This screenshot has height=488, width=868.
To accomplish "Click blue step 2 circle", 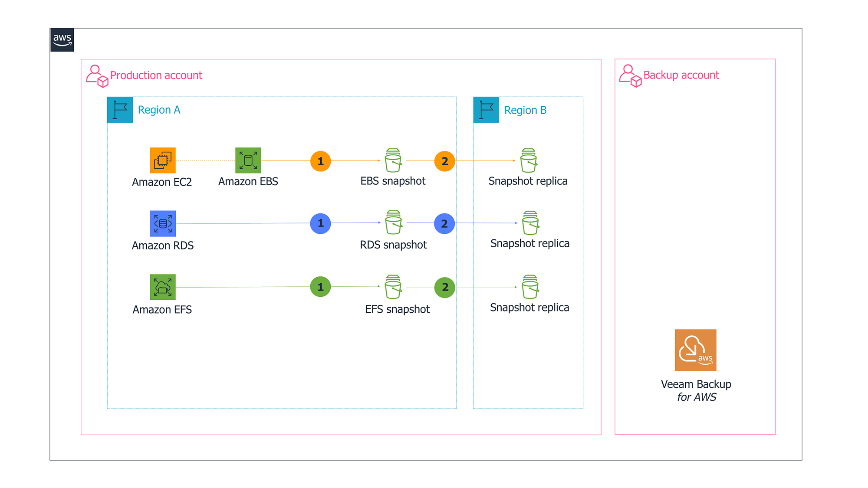I will tap(444, 224).
